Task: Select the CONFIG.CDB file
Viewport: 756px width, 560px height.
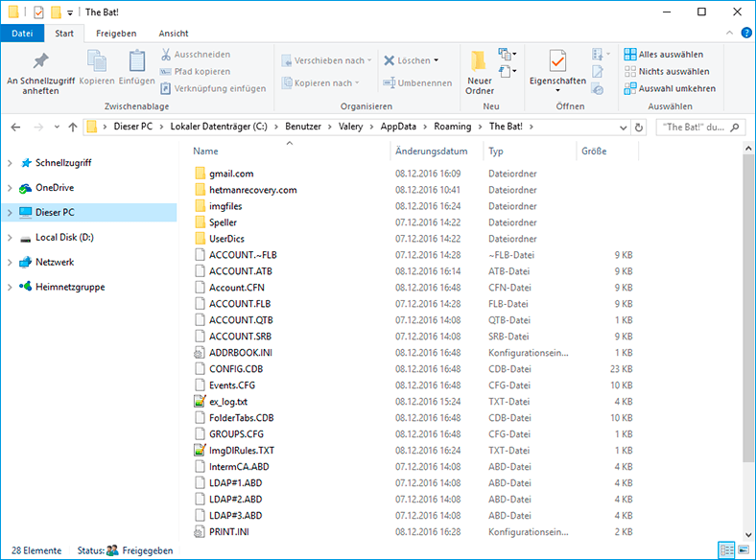Action: pyautogui.click(x=236, y=369)
